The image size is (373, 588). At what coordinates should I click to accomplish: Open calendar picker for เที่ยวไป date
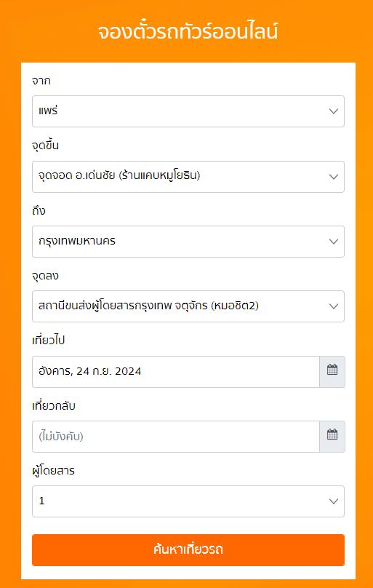click(332, 372)
